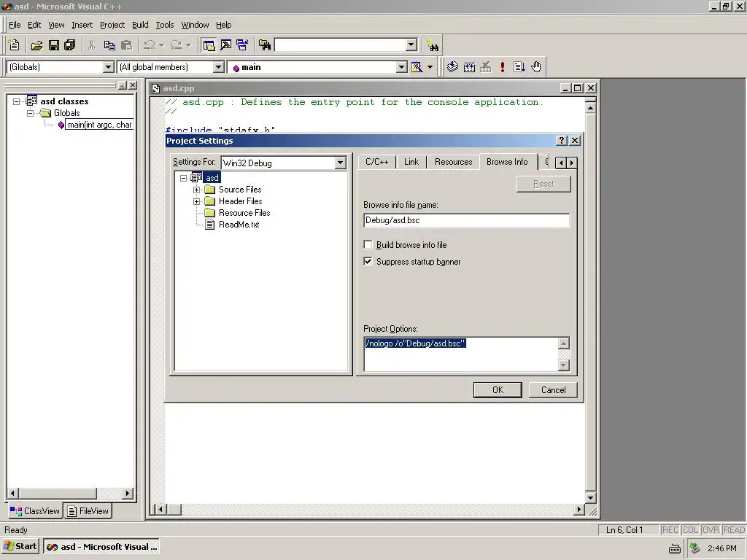747x560 pixels.
Task: Switch to the Resources settings tab
Action: point(453,162)
